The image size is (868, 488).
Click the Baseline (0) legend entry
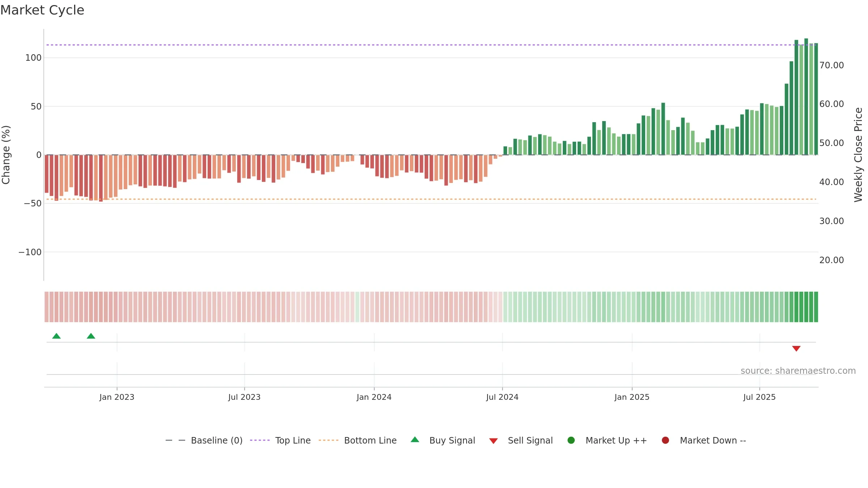[204, 440]
